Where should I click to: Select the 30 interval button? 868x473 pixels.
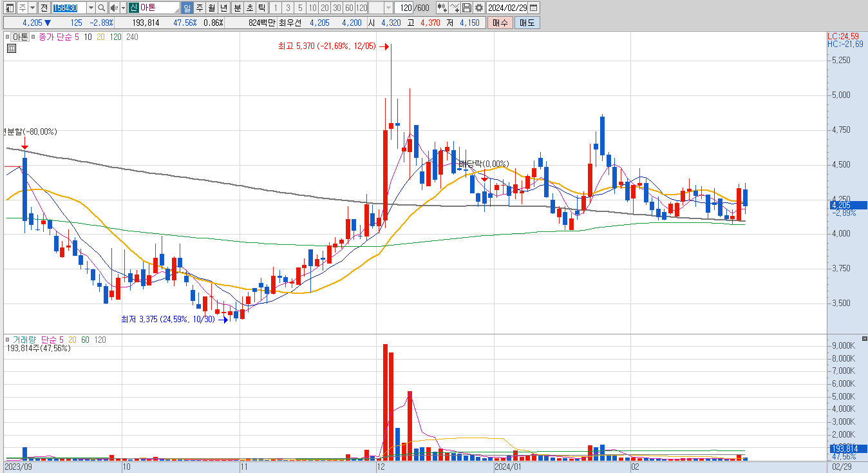click(x=337, y=8)
